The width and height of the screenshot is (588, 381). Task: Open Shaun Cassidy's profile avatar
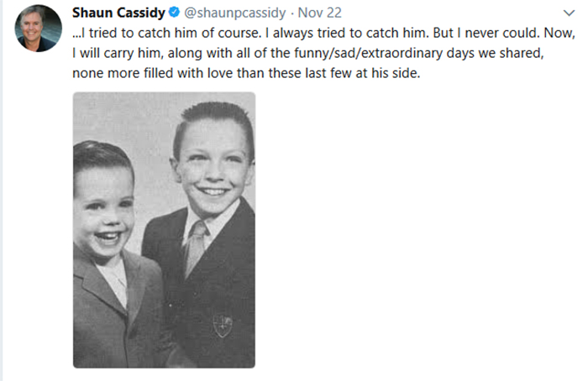(x=39, y=28)
